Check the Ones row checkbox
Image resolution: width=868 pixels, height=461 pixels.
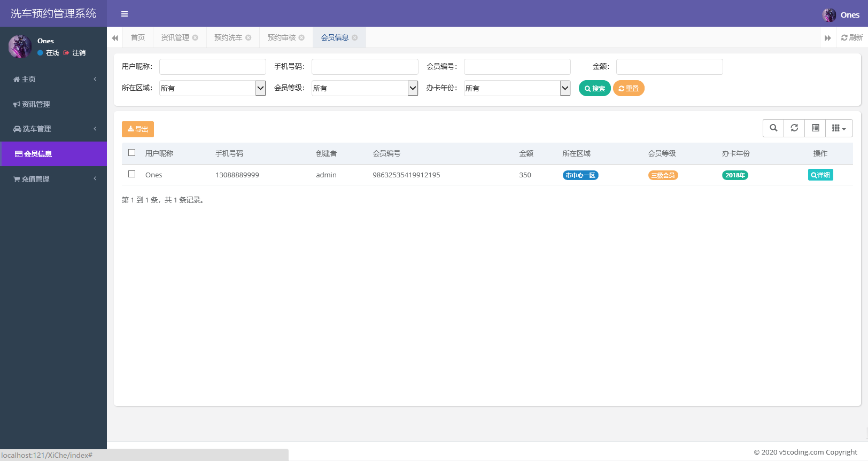pyautogui.click(x=132, y=174)
